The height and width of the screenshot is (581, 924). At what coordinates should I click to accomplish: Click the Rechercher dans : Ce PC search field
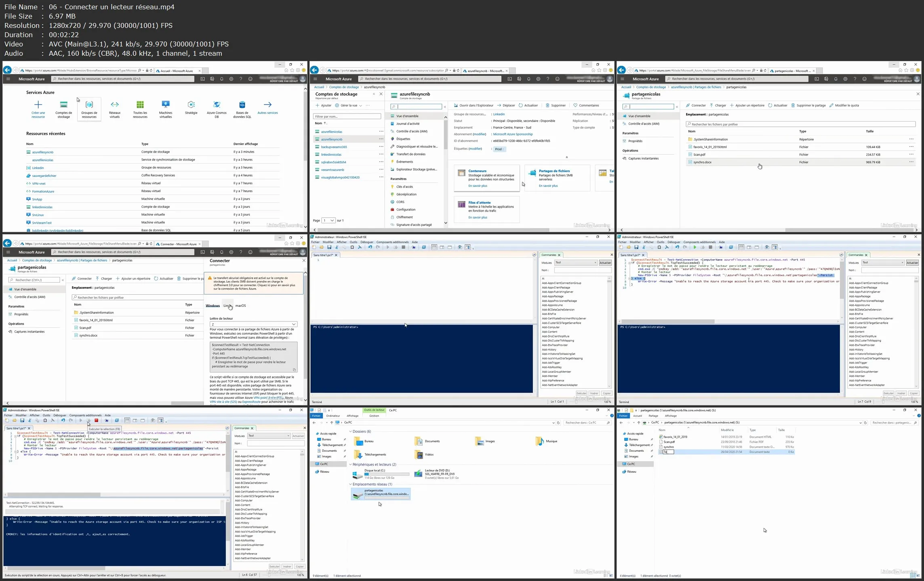[587, 423]
